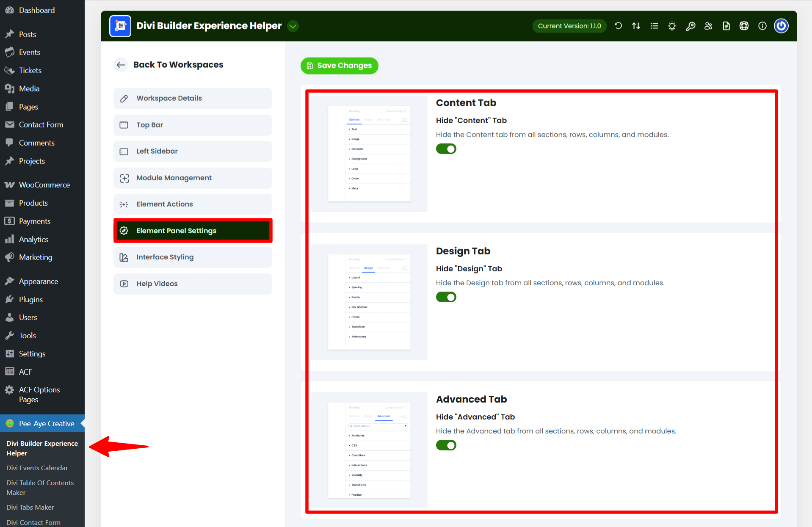The width and height of the screenshot is (812, 527).
Task: Click the Comments bubble icon
Action: tap(9, 143)
